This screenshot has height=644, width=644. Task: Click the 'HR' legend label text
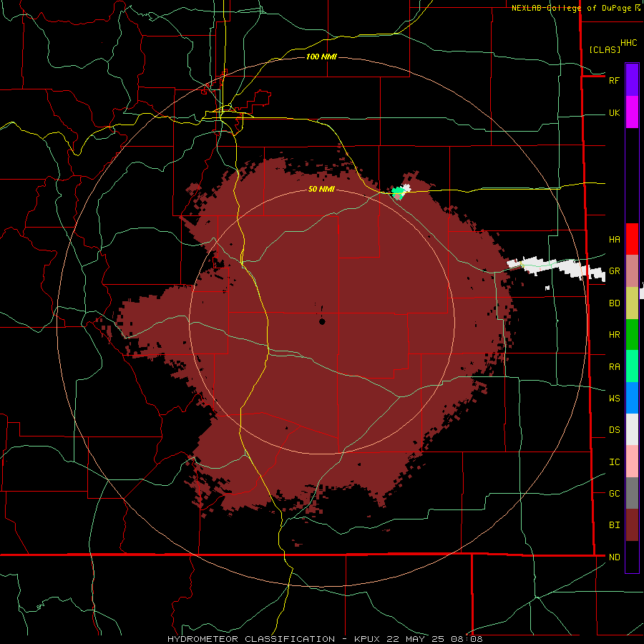point(614,335)
